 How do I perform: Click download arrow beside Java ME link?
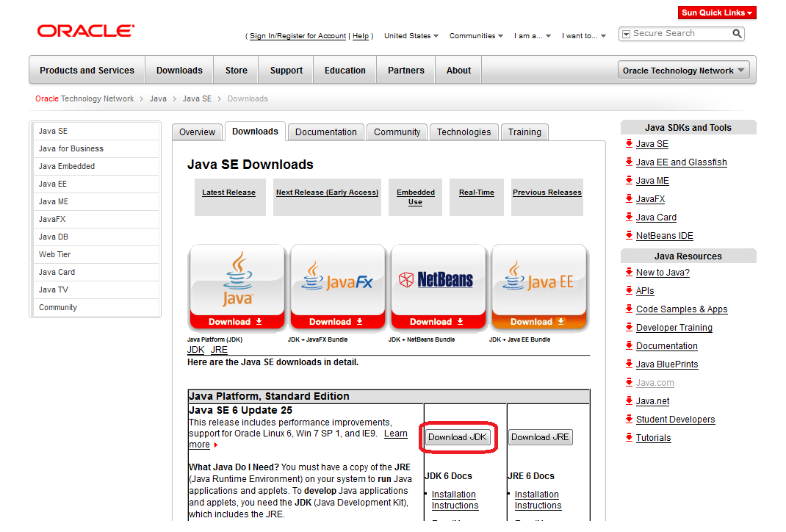pos(629,181)
